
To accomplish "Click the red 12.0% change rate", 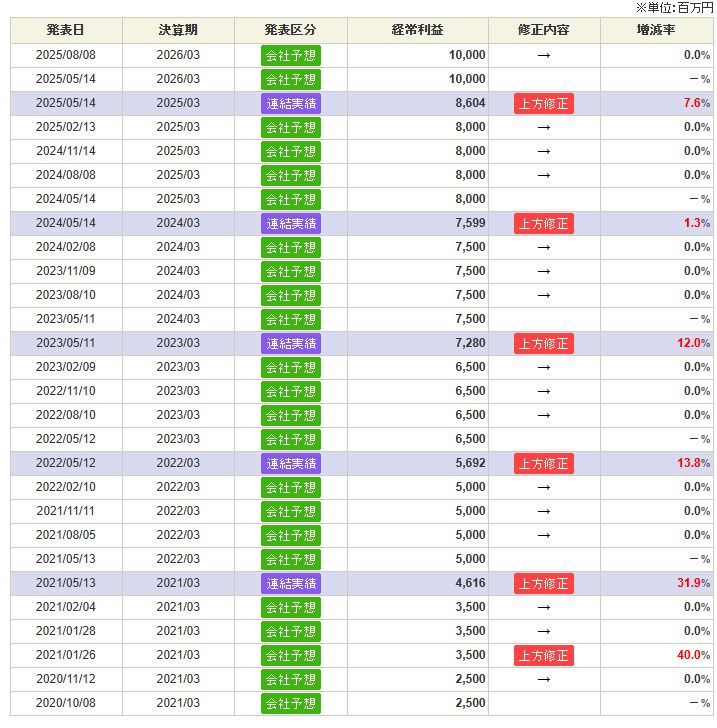I will 693,343.
